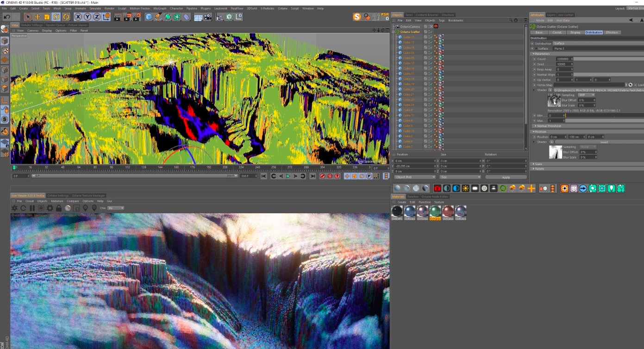Open the MoGraph menu
This screenshot has height=349, width=644.
click(159, 8)
